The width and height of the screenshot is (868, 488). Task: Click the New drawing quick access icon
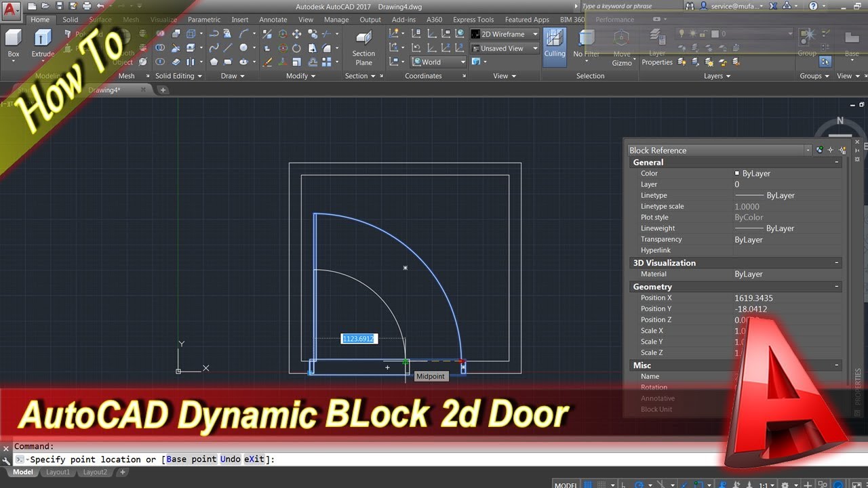(32, 6)
